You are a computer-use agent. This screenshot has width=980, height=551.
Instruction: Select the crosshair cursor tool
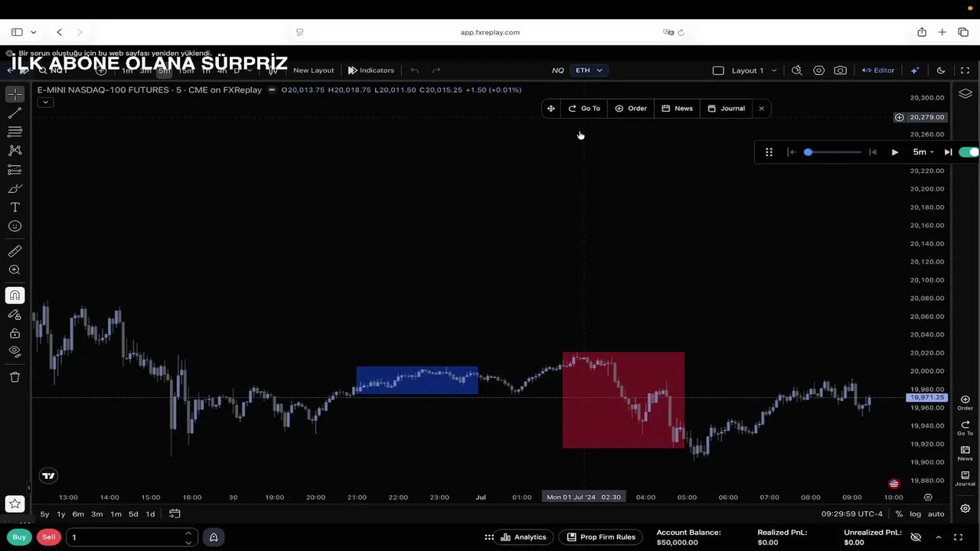click(15, 94)
